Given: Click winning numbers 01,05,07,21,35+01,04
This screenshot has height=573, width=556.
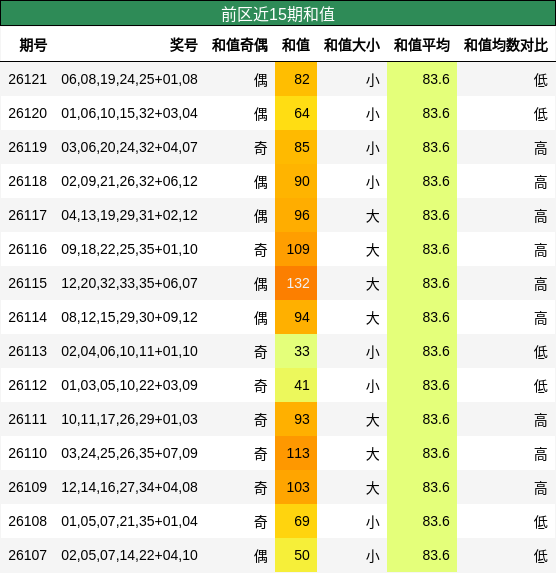Looking at the screenshot, I should point(129,521).
